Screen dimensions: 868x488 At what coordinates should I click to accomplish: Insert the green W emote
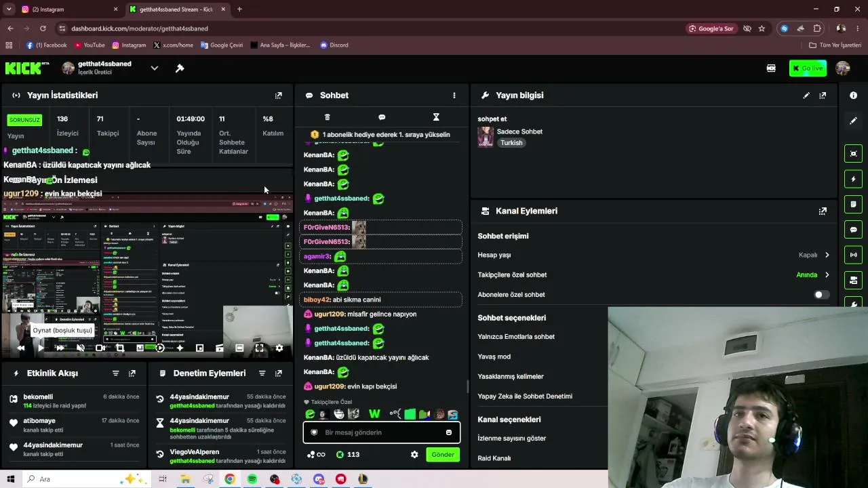pyautogui.click(x=374, y=413)
